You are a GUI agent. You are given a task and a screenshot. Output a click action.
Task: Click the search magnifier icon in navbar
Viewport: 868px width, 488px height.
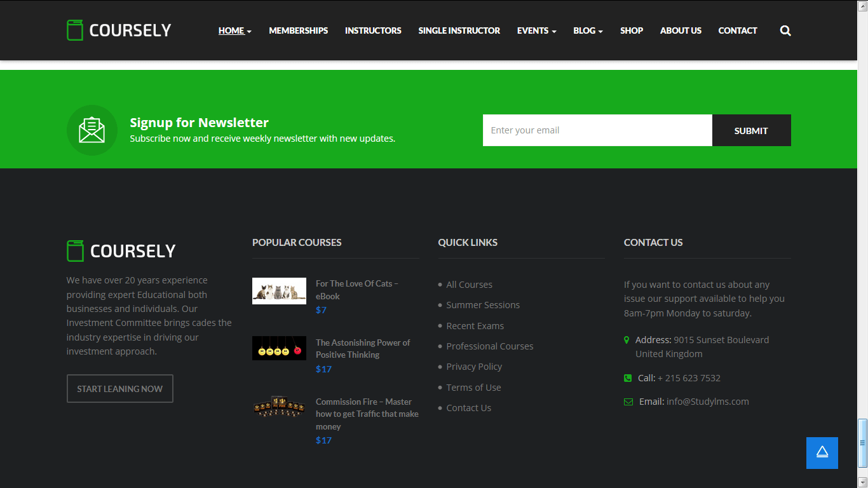(785, 30)
